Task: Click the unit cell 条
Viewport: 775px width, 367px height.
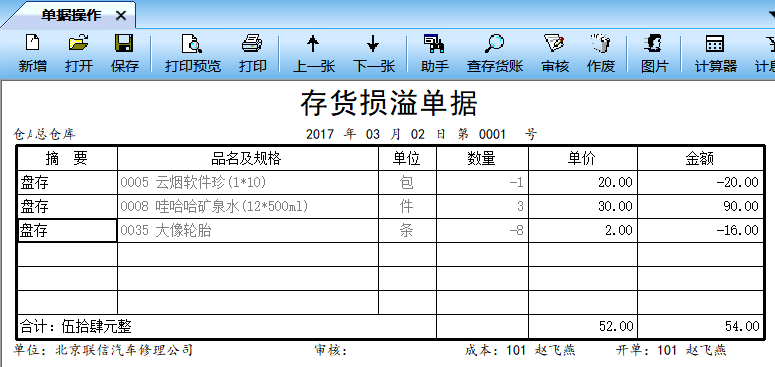Action: click(x=407, y=231)
